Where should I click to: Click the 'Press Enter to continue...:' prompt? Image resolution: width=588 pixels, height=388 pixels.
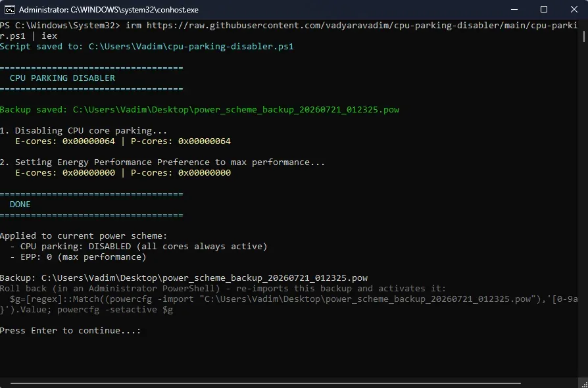(70, 330)
